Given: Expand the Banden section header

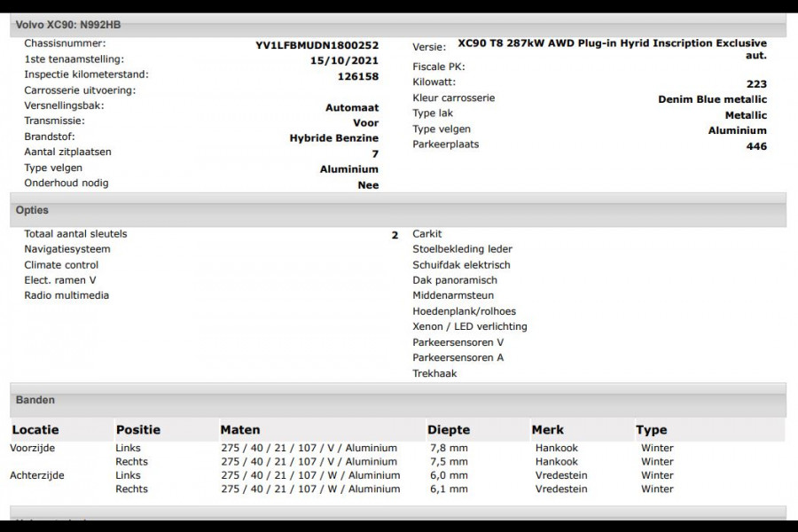Looking at the screenshot, I should [x=35, y=401].
